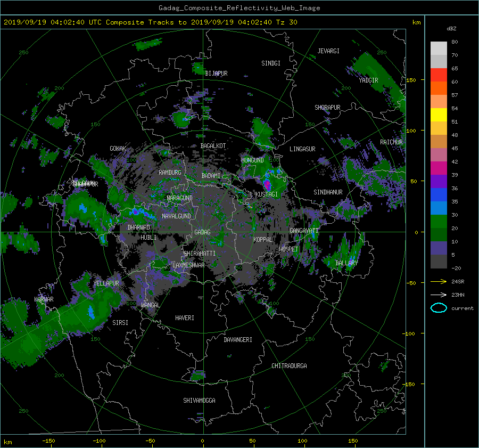Screen dimensions: 479x448
Task: Click the RAICHUR city label
Action: point(391,142)
